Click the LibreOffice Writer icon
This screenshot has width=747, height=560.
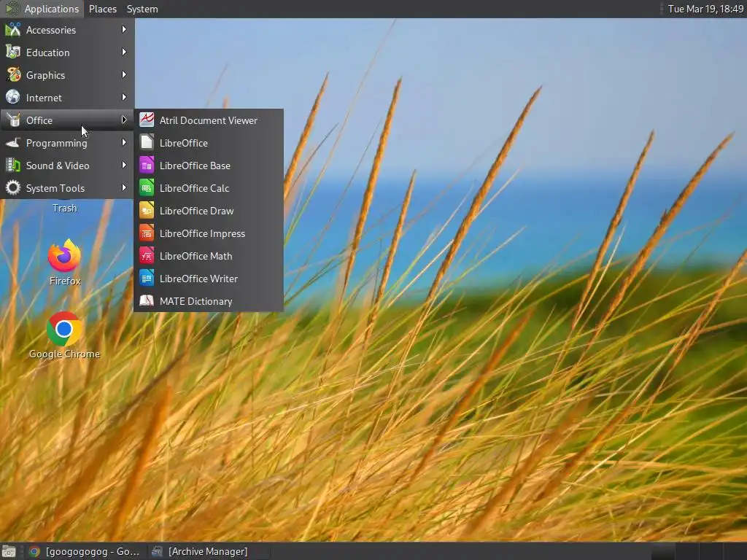coord(147,278)
